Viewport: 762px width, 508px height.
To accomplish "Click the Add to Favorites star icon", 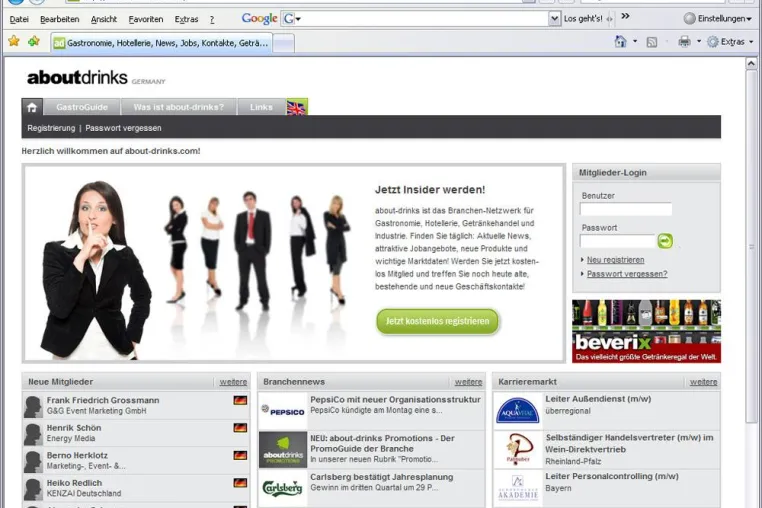I will pyautogui.click(x=34, y=41).
